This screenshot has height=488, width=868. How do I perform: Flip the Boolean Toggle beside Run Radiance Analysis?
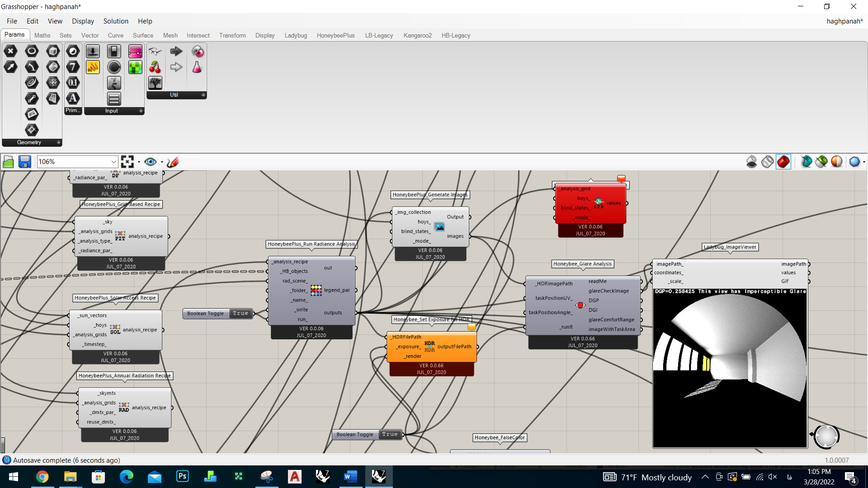coord(240,314)
